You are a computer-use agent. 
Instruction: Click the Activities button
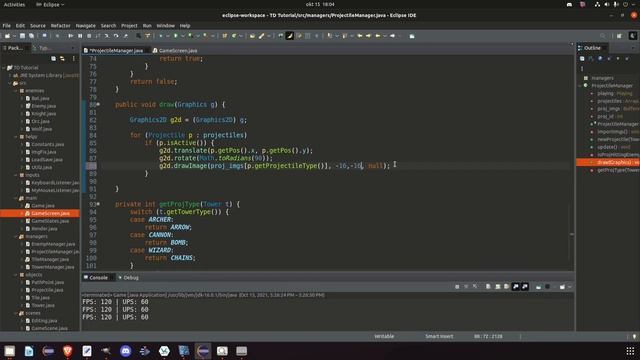coord(14,4)
